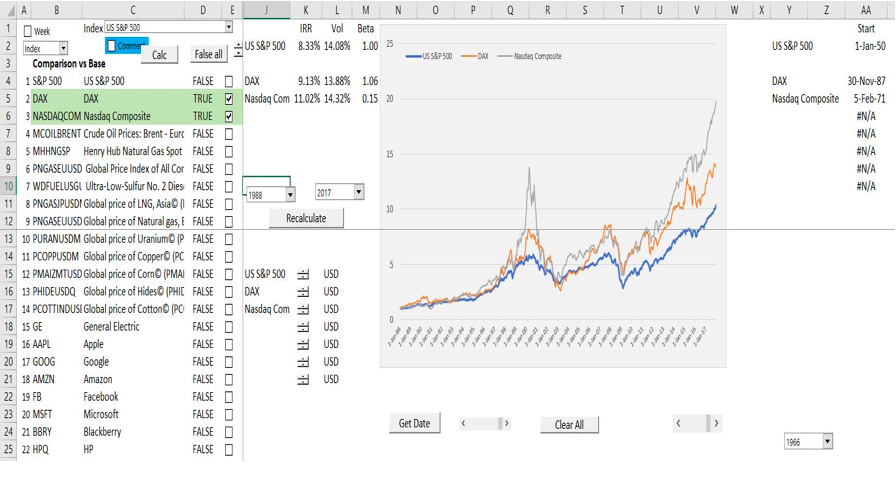Image resolution: width=896 pixels, height=477 pixels.
Task: Toggle the Comment checkbox
Action: tap(111, 46)
